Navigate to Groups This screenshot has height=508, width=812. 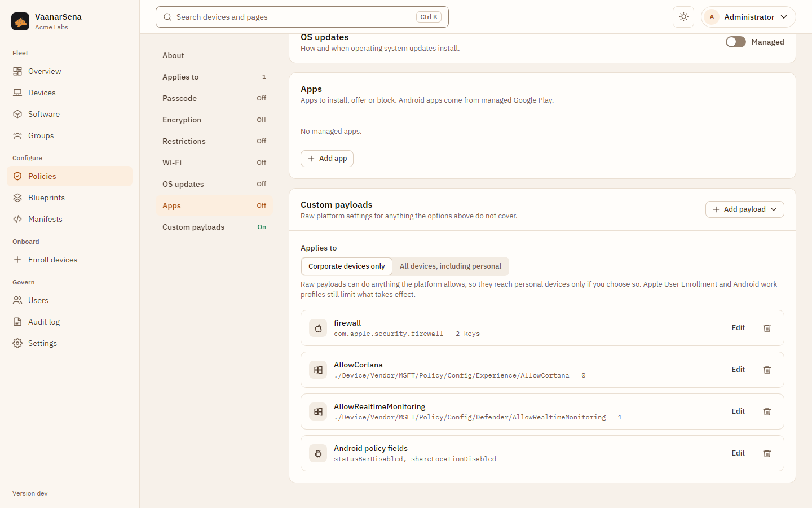69,135
